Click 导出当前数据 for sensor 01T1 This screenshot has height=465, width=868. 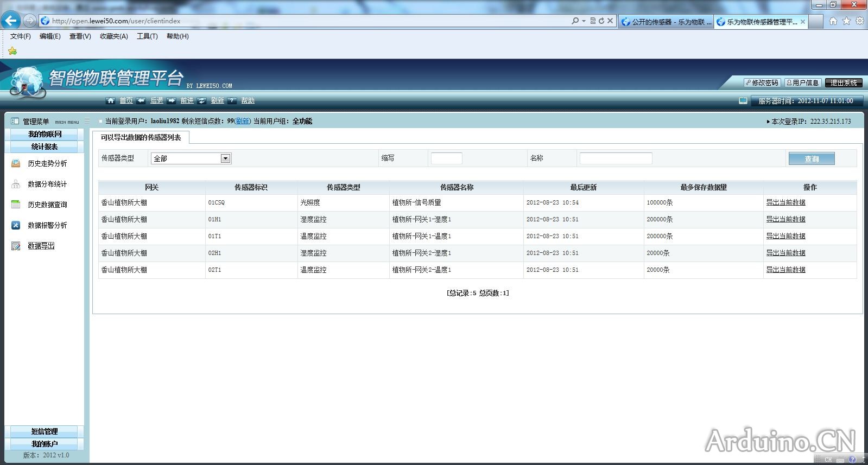pos(785,236)
